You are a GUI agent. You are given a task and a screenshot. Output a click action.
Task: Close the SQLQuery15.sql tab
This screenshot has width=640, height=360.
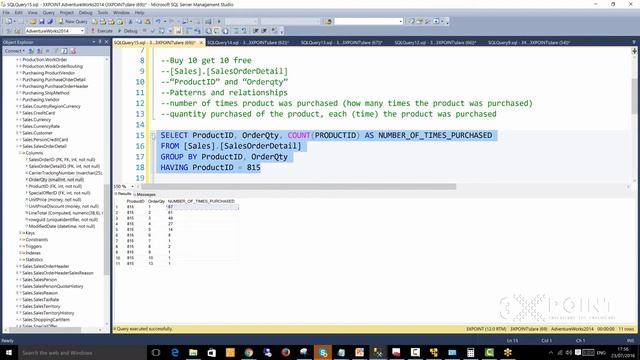(201, 42)
